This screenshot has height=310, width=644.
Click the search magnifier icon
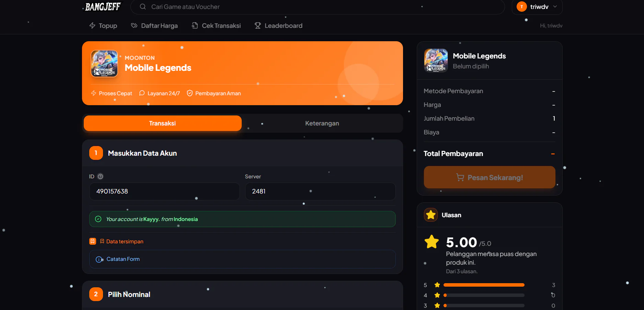pos(143,7)
